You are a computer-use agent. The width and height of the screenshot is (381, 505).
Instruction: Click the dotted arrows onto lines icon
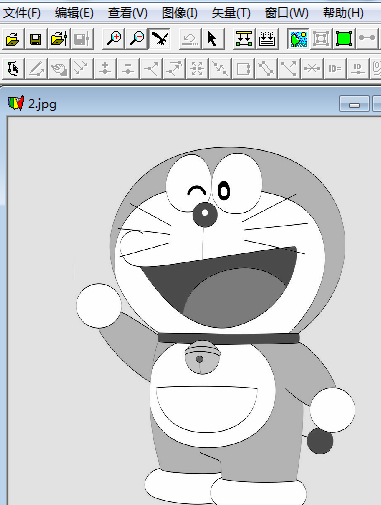(267, 39)
